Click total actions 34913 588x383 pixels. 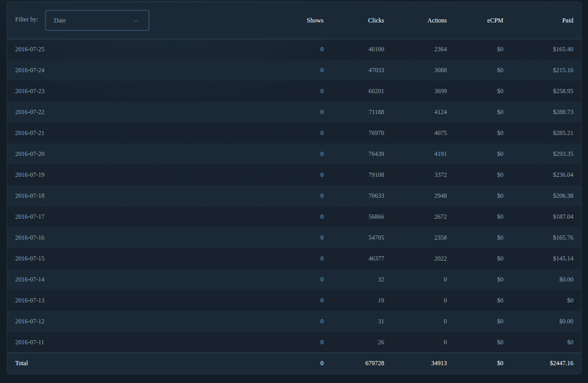click(439, 363)
